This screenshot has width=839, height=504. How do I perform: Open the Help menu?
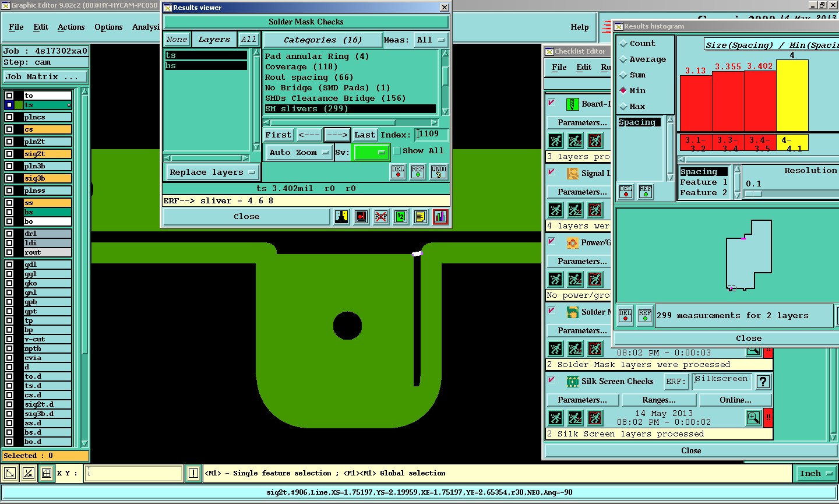click(x=579, y=27)
